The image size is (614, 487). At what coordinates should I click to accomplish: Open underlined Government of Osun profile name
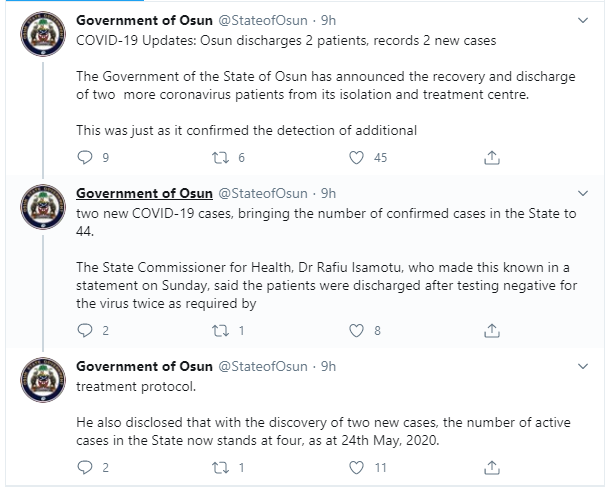pyautogui.click(x=144, y=193)
